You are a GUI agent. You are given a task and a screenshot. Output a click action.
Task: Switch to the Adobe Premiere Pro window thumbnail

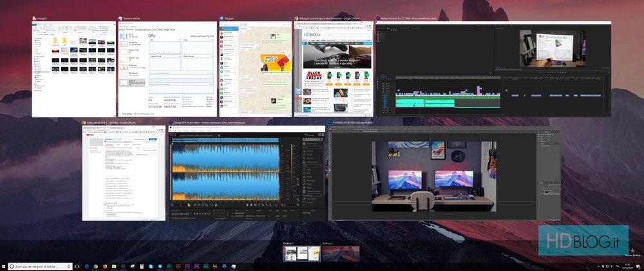(x=493, y=69)
